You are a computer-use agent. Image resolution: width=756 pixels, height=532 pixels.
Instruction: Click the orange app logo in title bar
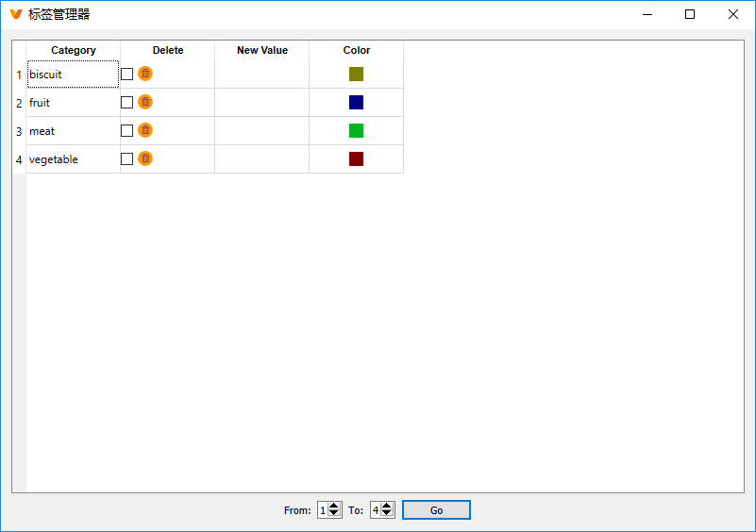click(x=15, y=14)
